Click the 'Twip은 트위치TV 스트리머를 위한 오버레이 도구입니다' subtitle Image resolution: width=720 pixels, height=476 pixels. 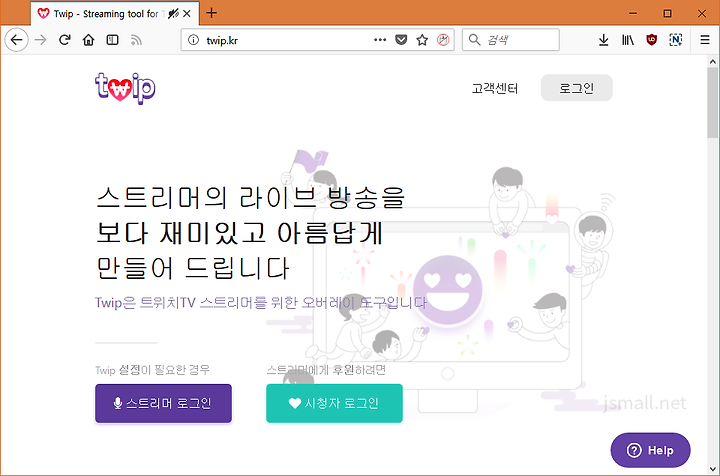(x=261, y=302)
